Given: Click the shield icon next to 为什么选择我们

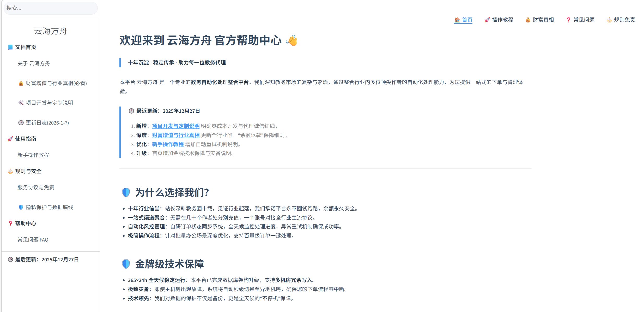Looking at the screenshot, I should [126, 192].
